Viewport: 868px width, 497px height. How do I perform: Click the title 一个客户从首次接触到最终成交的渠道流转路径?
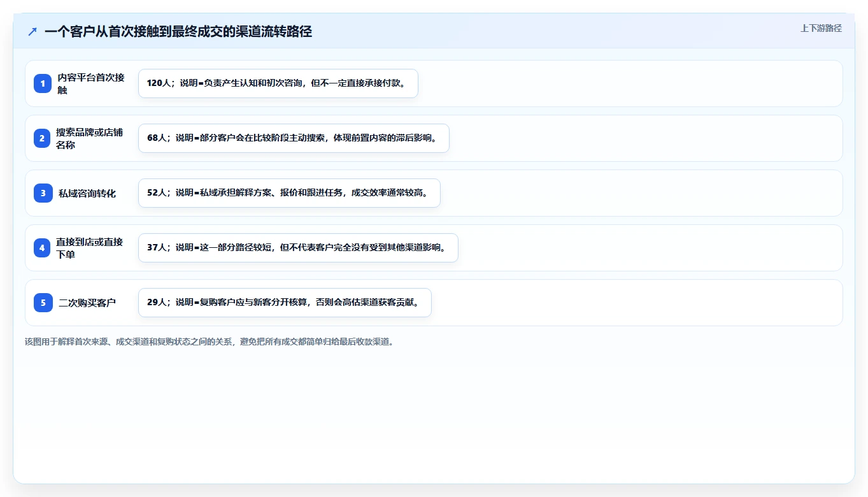pos(178,31)
